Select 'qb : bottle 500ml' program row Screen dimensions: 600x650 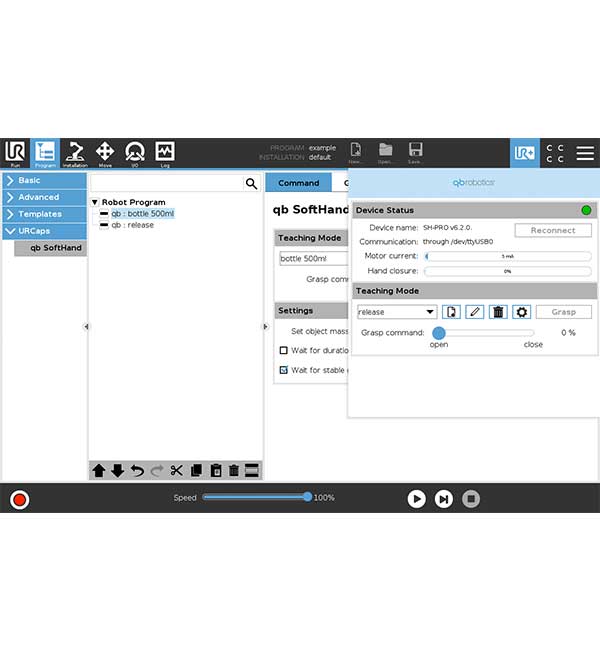(143, 213)
